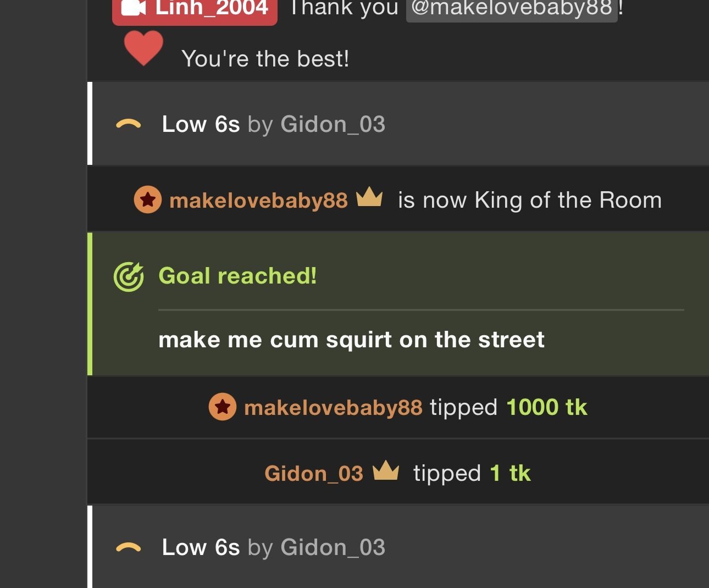Select makelovebaby88 username in the tipped row

tap(333, 408)
